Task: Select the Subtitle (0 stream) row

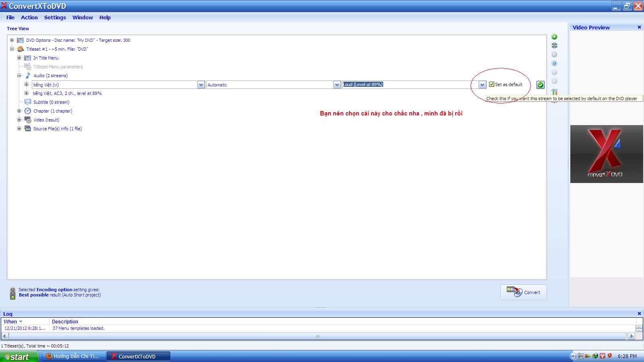Action: click(x=51, y=102)
